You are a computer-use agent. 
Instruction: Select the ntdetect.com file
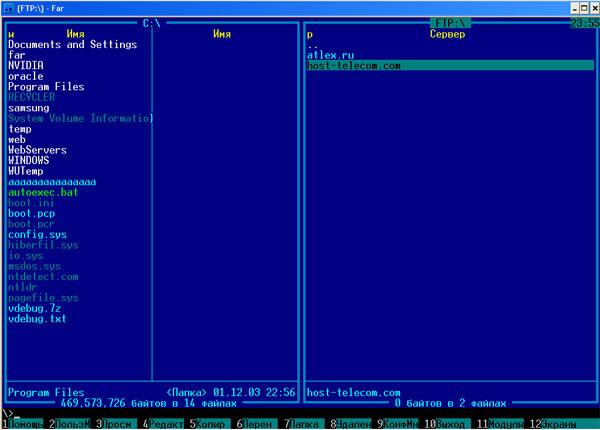(x=43, y=277)
